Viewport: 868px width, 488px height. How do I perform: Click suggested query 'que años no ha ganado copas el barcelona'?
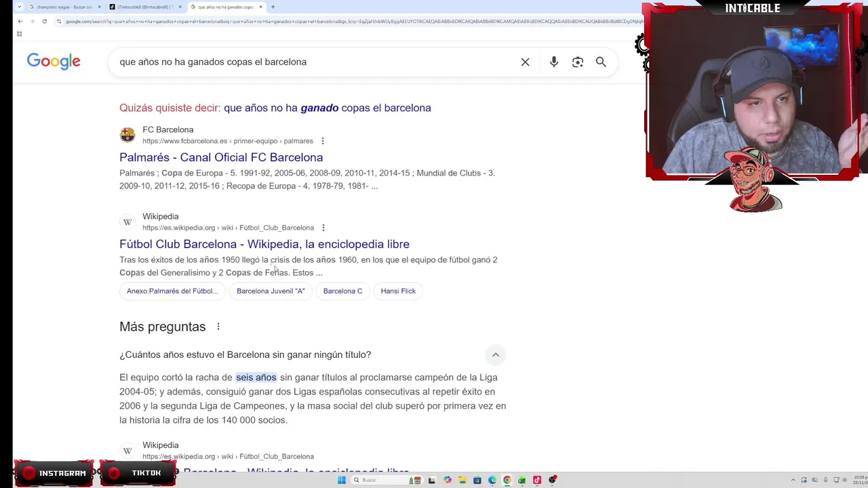tap(328, 108)
